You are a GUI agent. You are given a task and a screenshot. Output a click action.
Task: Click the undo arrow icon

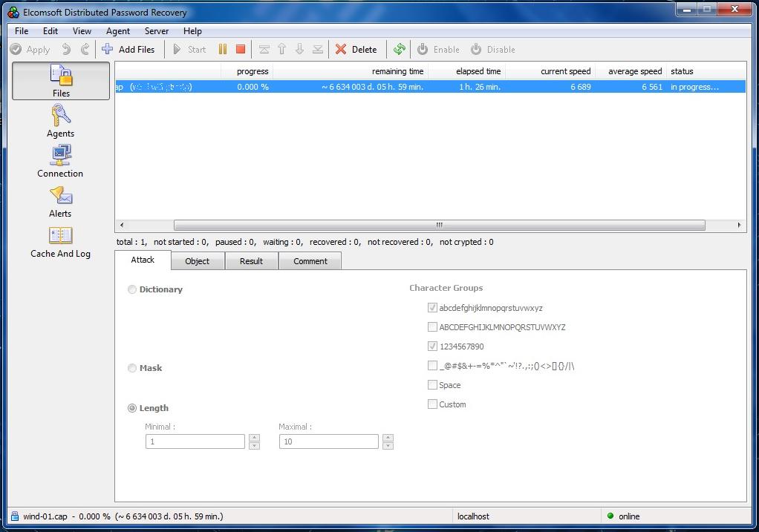66,49
